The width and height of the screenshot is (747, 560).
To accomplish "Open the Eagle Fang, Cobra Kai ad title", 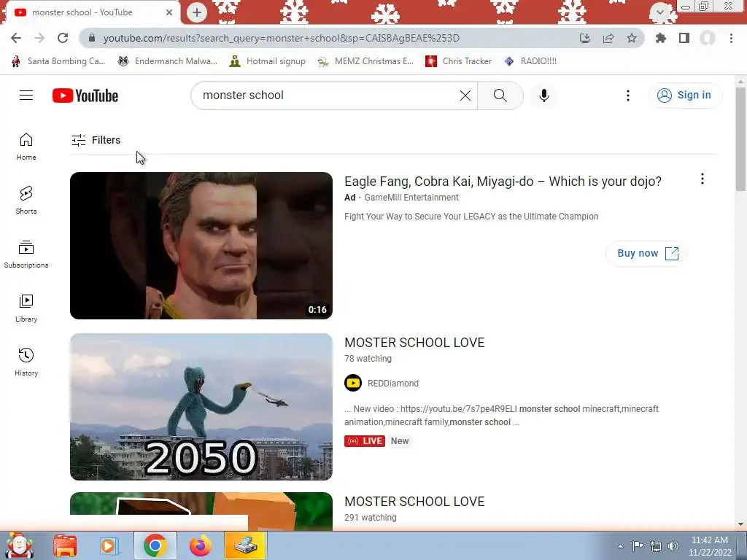I will 503,182.
